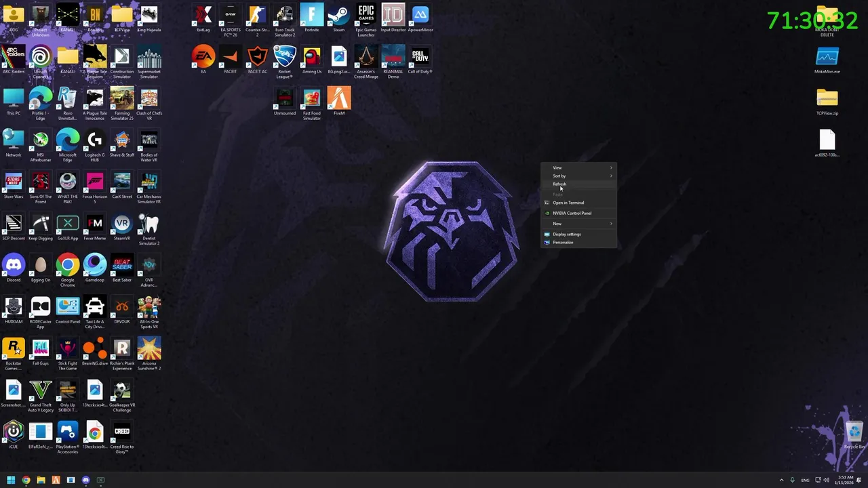Select the EA app desktop icon
Viewport: 868px width, 488px height.
[203, 60]
